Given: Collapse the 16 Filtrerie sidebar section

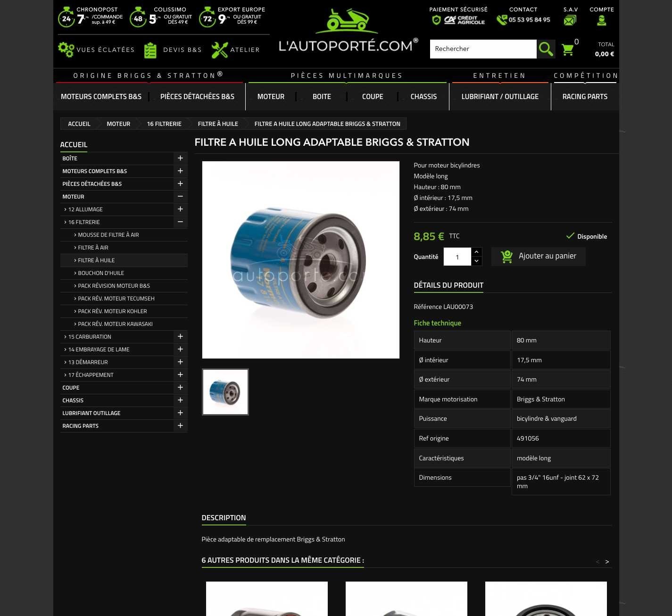Looking at the screenshot, I should [x=180, y=222].
